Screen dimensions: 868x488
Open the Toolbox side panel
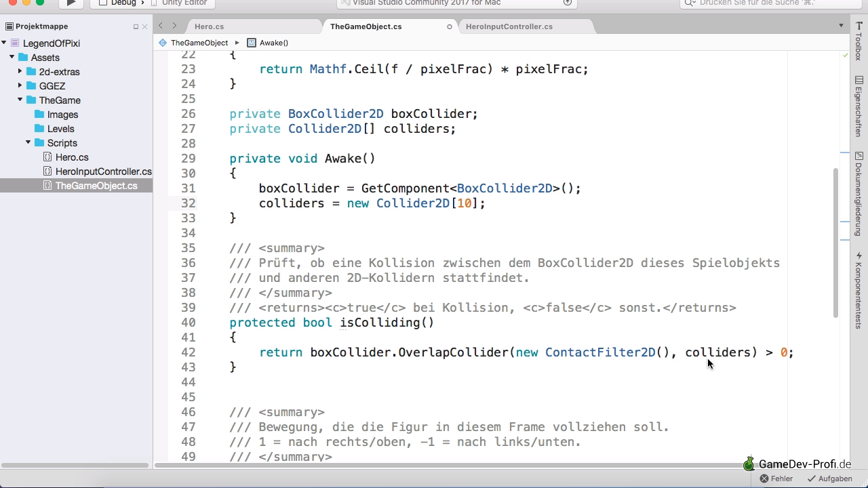[859, 41]
